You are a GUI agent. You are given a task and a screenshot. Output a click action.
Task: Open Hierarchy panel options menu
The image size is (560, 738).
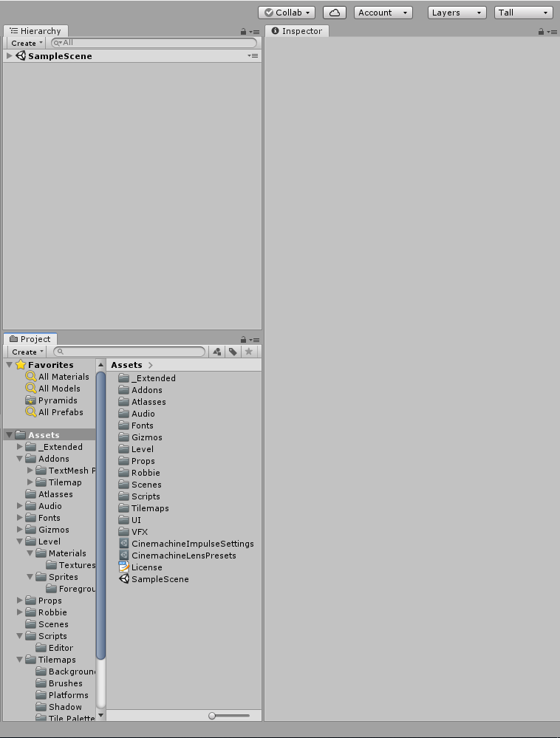tap(254, 32)
